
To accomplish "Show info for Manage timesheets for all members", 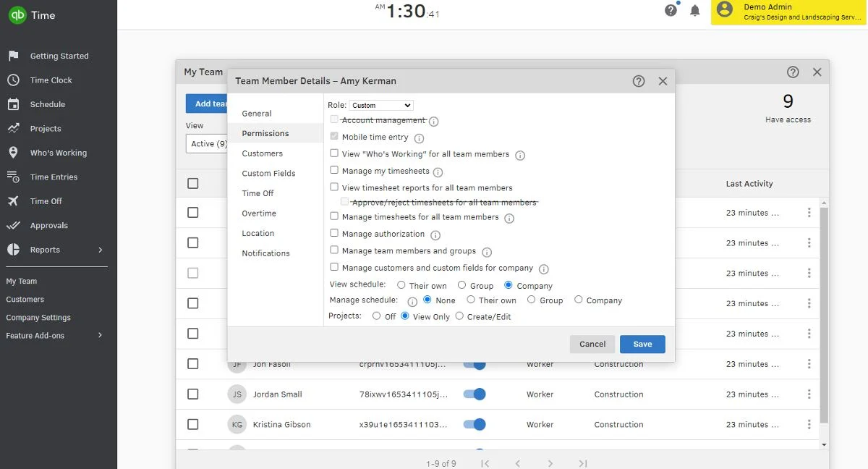I will click(509, 218).
